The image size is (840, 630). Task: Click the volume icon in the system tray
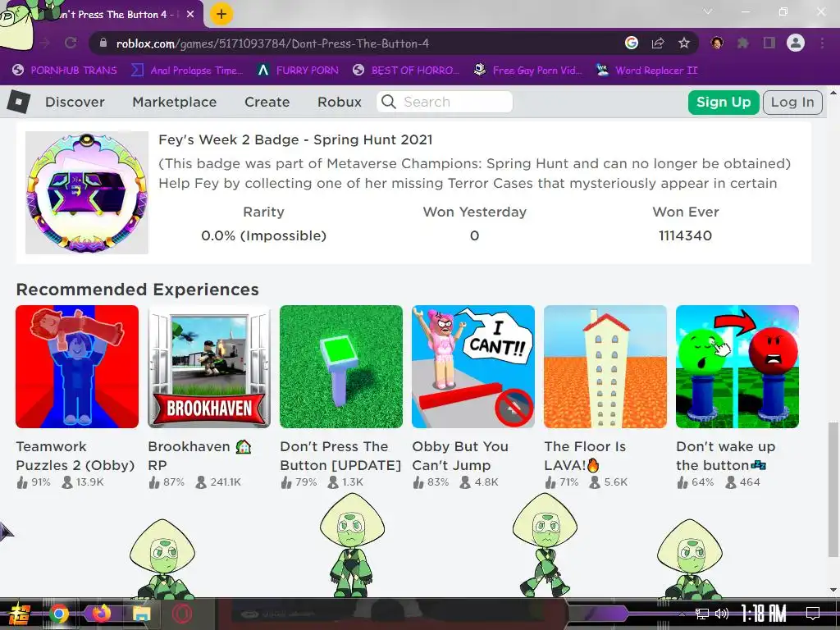pos(722,614)
